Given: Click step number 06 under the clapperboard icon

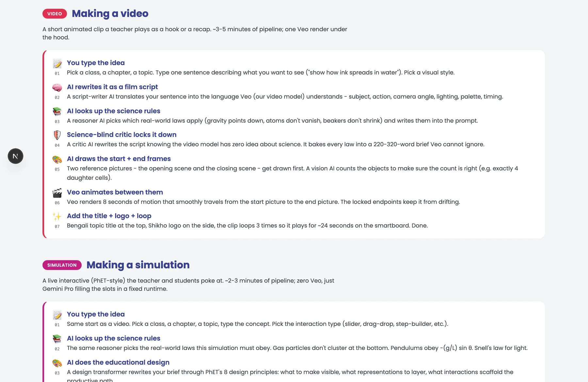Looking at the screenshot, I should [57, 203].
